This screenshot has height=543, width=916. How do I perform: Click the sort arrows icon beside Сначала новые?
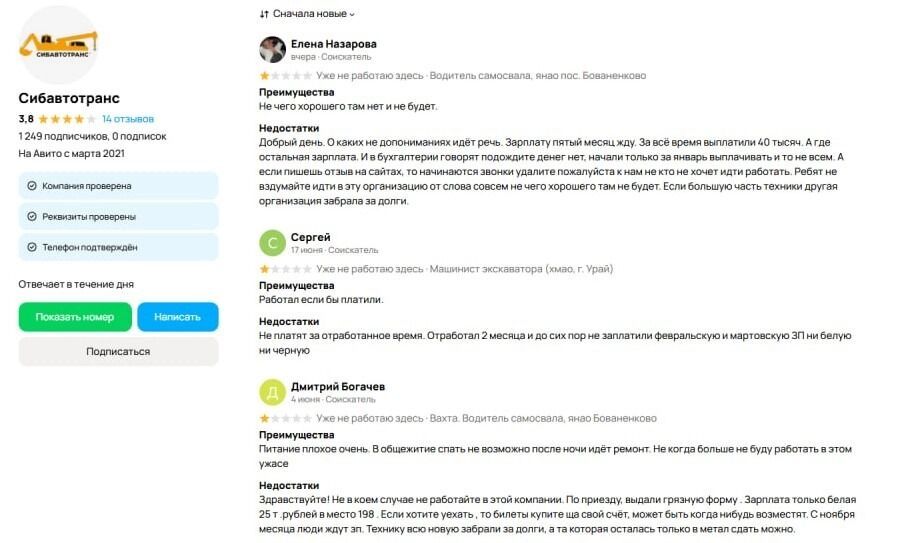tap(264, 14)
